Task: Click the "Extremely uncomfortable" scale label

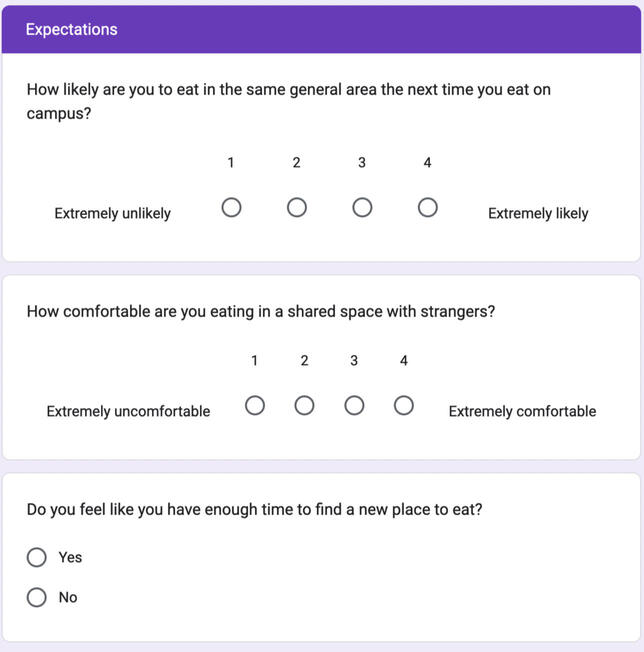Action: (x=128, y=411)
